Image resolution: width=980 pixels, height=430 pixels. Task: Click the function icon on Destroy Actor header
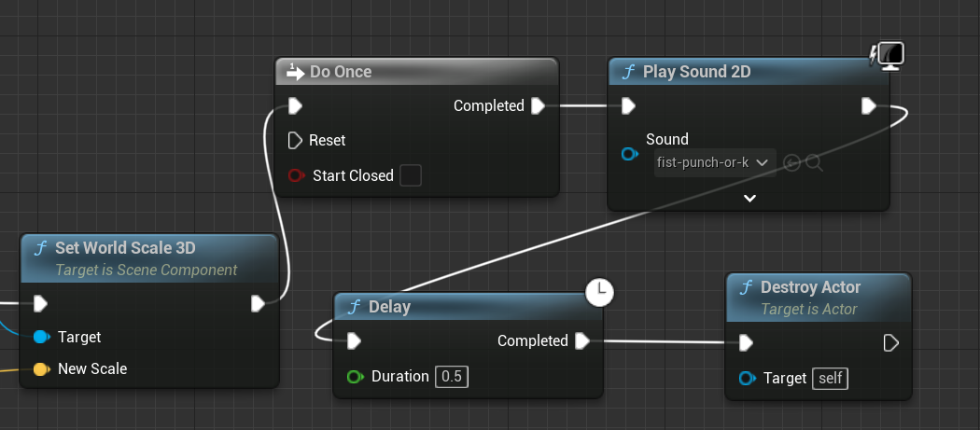(x=747, y=287)
